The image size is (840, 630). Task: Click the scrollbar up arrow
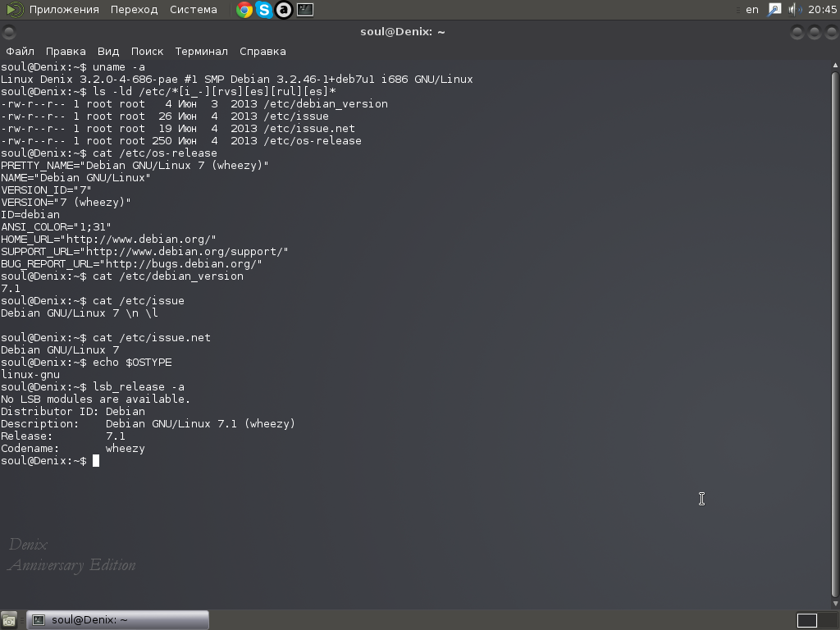(x=835, y=65)
